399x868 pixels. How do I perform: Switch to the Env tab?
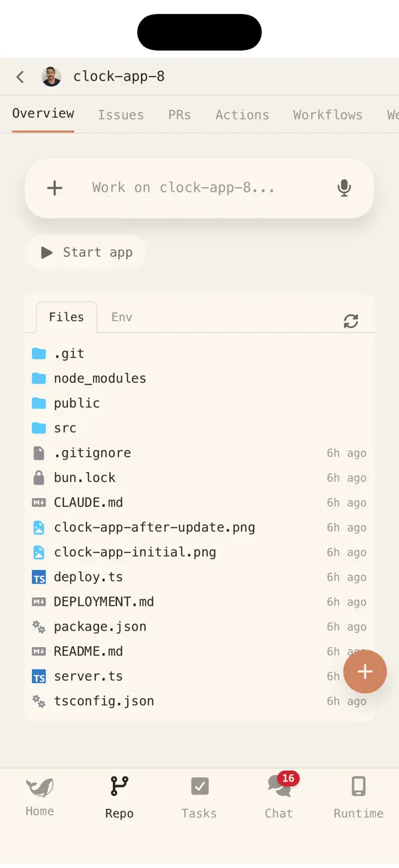[x=121, y=317]
